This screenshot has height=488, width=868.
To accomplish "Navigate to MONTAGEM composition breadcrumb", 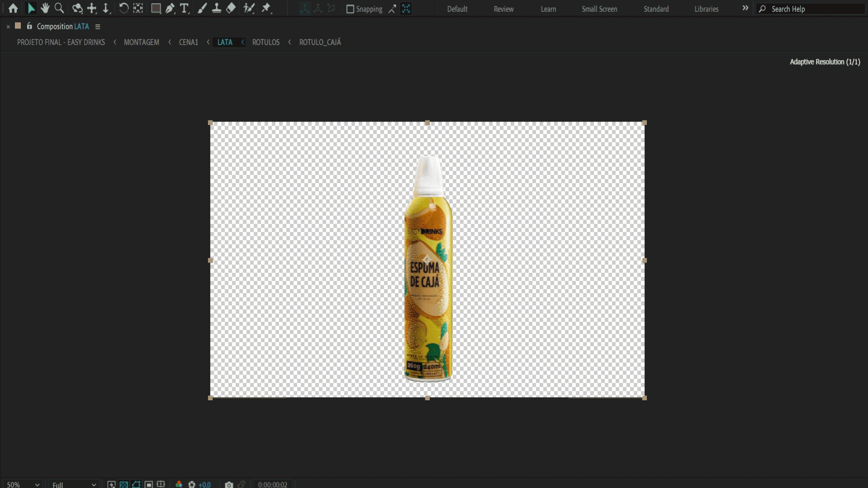I will click(142, 42).
